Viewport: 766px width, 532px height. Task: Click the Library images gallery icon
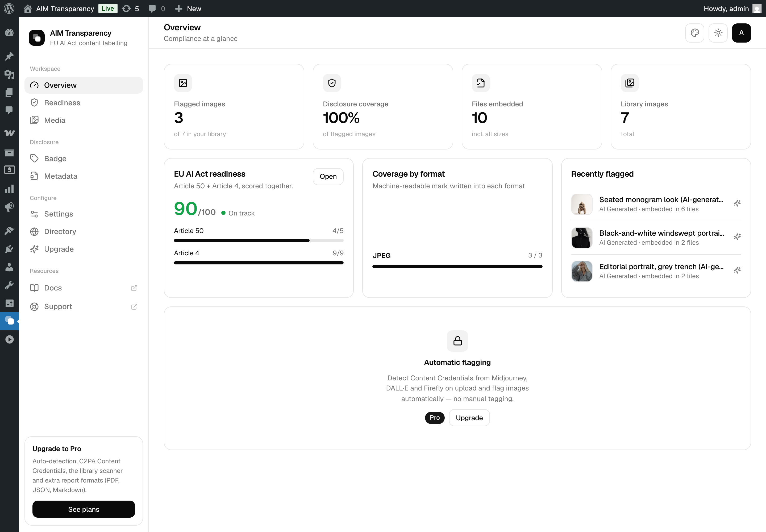coord(630,83)
